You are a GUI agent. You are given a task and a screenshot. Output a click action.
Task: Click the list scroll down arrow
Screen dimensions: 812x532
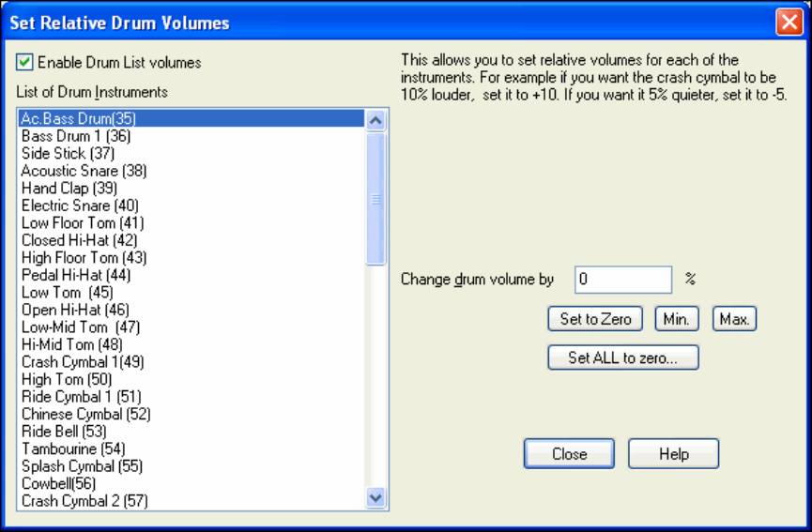[x=375, y=498]
